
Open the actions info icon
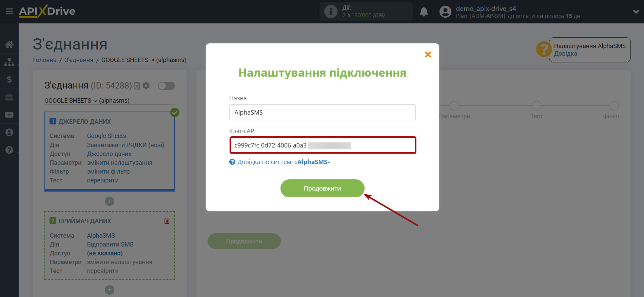(331, 12)
